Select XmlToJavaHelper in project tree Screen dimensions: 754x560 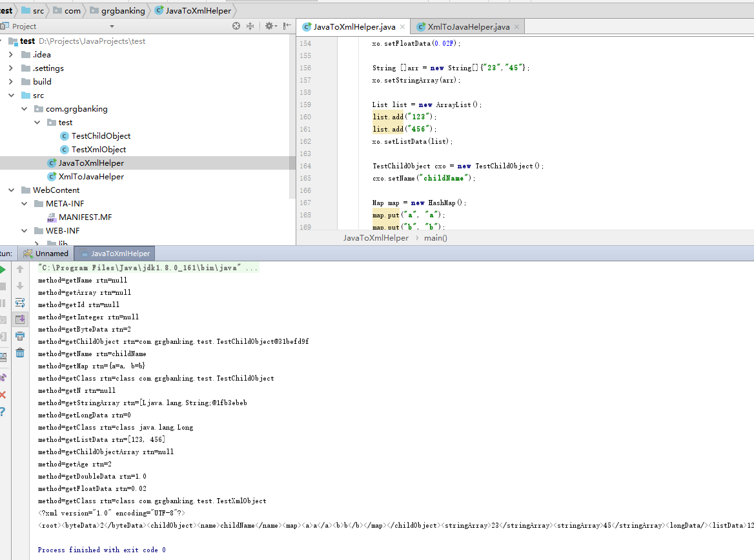click(x=91, y=176)
